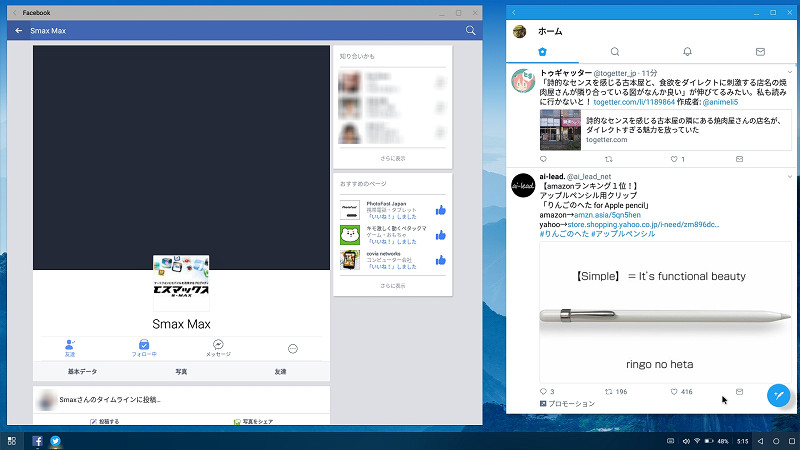This screenshot has height=450, width=800.
Task: Open the keyboard icon in system tray
Action: (x=671, y=441)
